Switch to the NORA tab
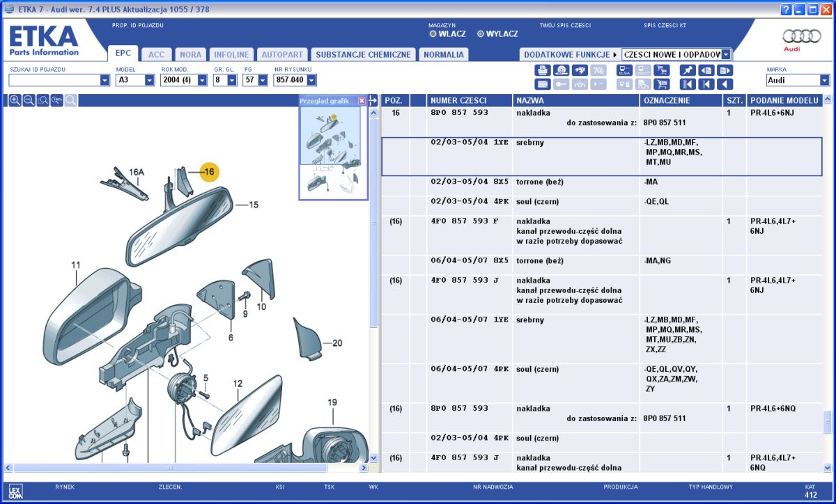This screenshot has height=504, width=836. tap(191, 54)
